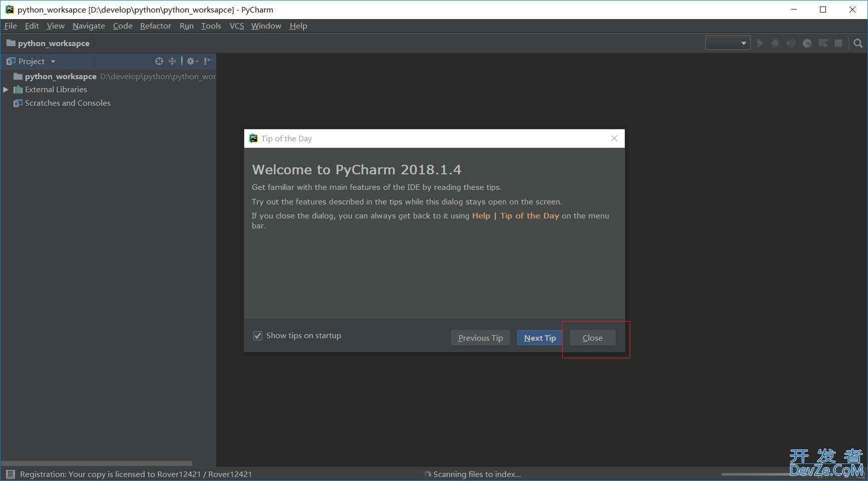Viewport: 868px width, 481px height.
Task: Dismiss Tip of the Day with X
Action: (614, 138)
